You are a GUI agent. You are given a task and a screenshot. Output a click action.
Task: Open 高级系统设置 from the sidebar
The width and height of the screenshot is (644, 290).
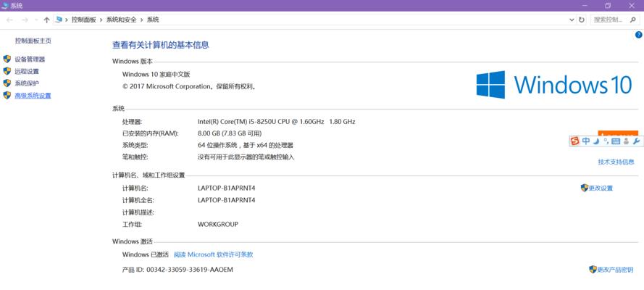tap(33, 95)
